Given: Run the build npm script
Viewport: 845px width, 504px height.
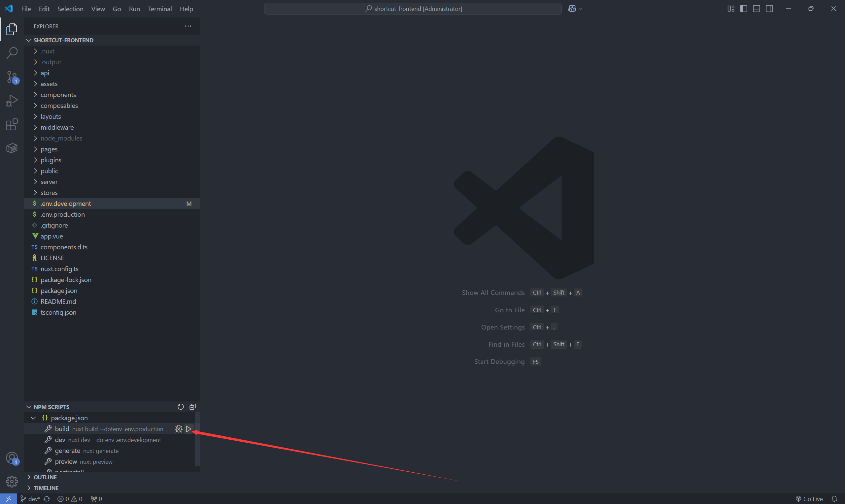Looking at the screenshot, I should (x=188, y=429).
